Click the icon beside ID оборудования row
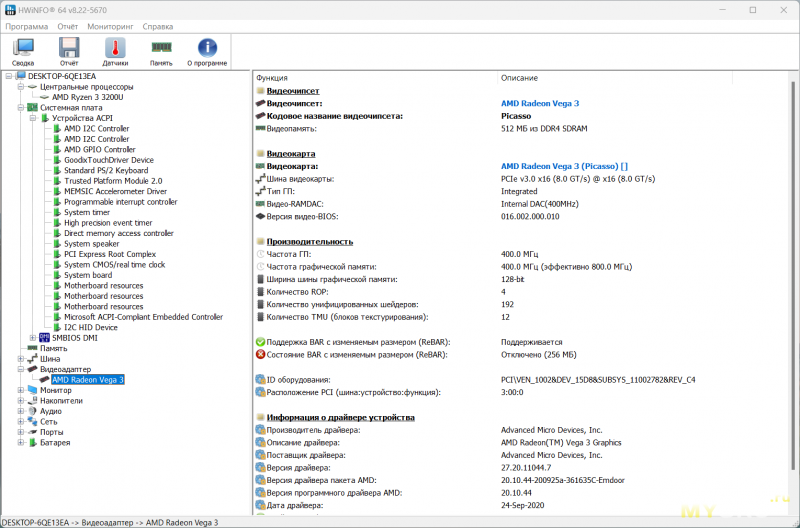Image resolution: width=800 pixels, height=528 pixels. pyautogui.click(x=260, y=380)
